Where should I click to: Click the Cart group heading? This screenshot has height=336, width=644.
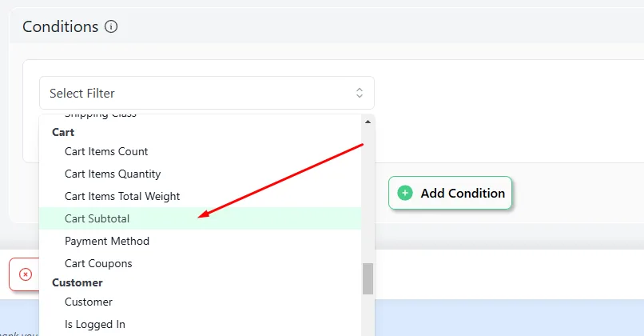coord(63,132)
